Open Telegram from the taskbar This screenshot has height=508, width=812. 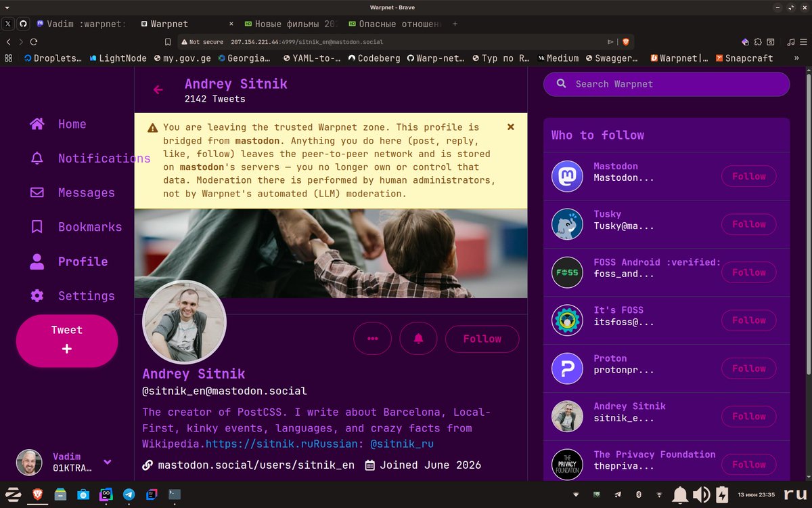click(x=129, y=494)
